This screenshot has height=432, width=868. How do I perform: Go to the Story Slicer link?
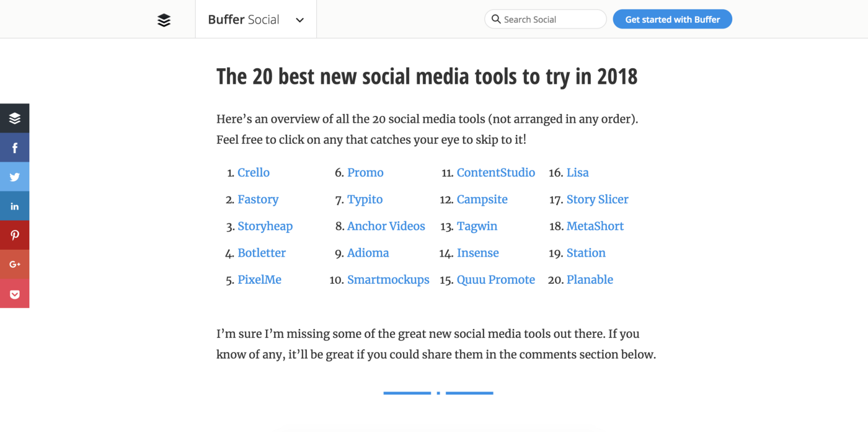(x=598, y=199)
